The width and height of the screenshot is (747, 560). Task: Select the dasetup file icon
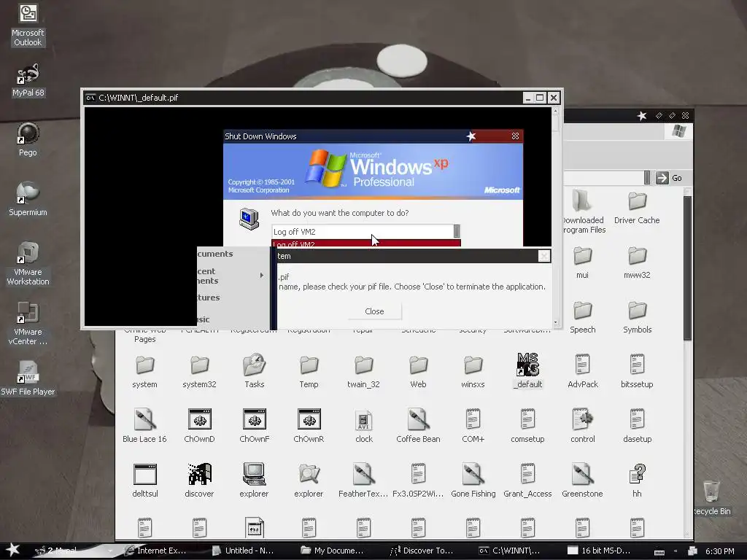tap(637, 426)
